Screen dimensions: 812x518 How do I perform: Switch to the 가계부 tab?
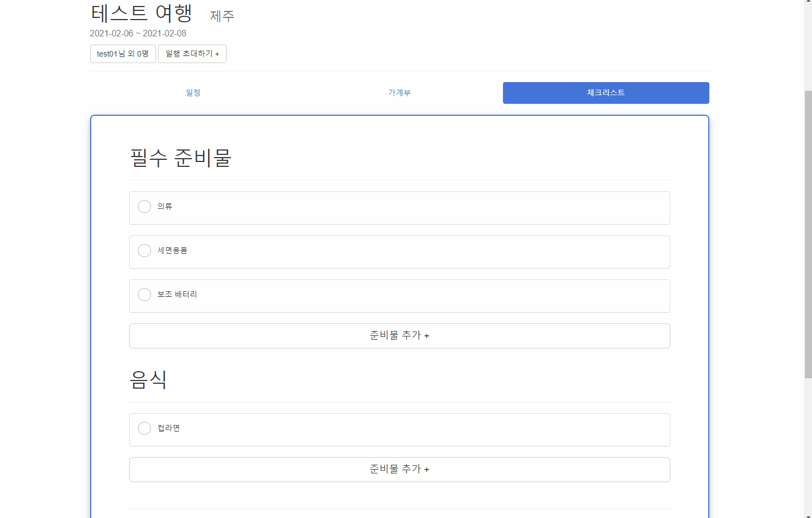(400, 93)
